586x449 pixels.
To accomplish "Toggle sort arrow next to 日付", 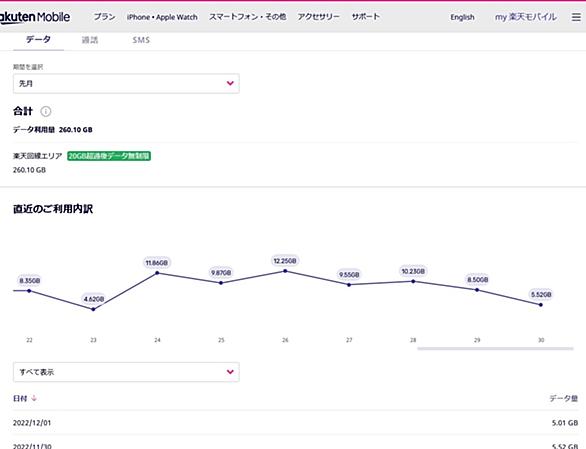I will [x=34, y=399].
